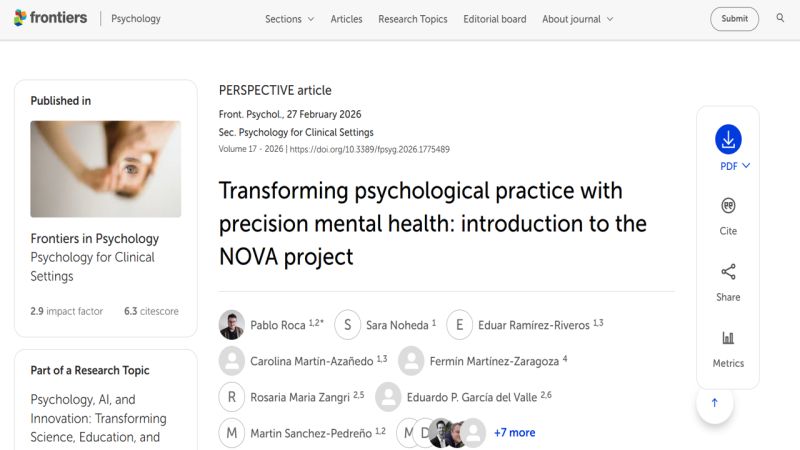
Task: Show the +7 more authors link
Action: [514, 433]
